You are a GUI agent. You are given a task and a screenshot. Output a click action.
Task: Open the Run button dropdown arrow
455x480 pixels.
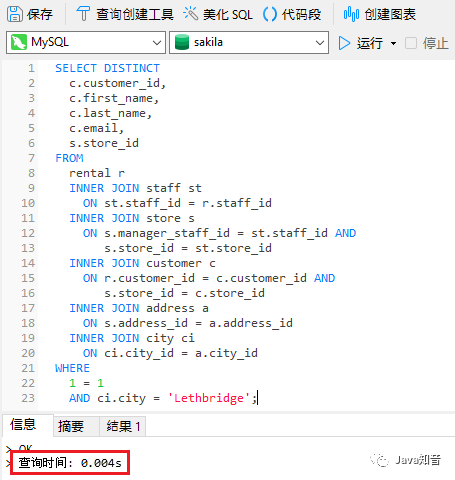click(393, 43)
